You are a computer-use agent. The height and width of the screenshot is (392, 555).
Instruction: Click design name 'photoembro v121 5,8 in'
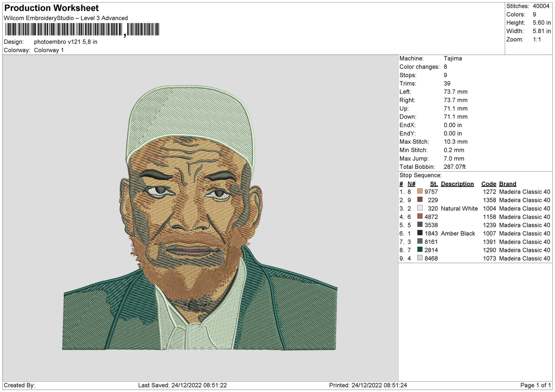pos(66,42)
